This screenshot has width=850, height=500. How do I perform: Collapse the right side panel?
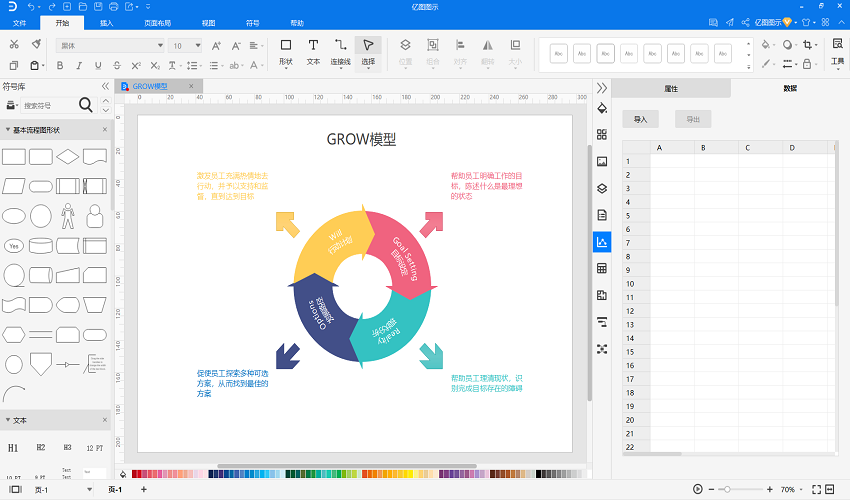coord(602,88)
